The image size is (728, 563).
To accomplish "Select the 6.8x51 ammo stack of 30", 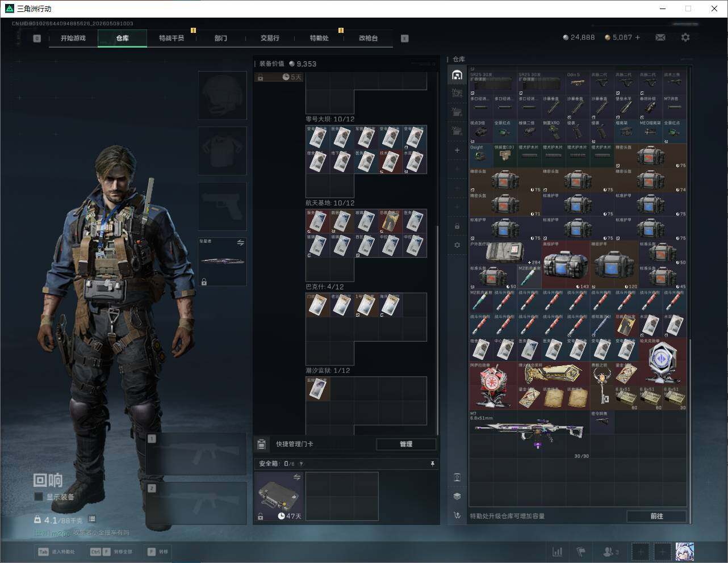I will pyautogui.click(x=674, y=398).
